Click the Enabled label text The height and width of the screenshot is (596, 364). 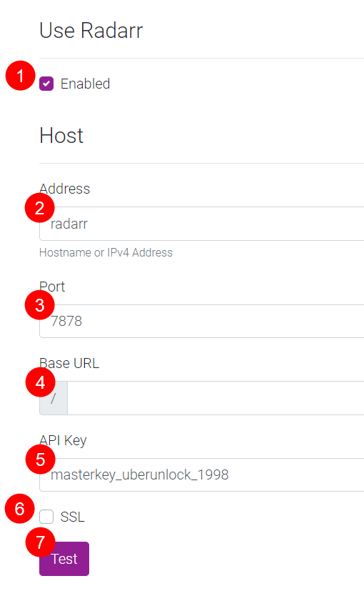coord(86,84)
